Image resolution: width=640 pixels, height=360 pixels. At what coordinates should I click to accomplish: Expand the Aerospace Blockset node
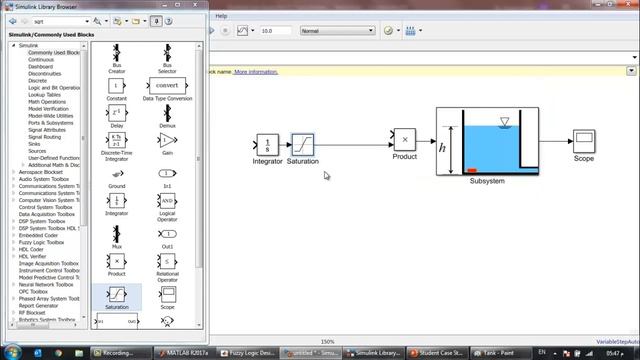[x=13, y=172]
